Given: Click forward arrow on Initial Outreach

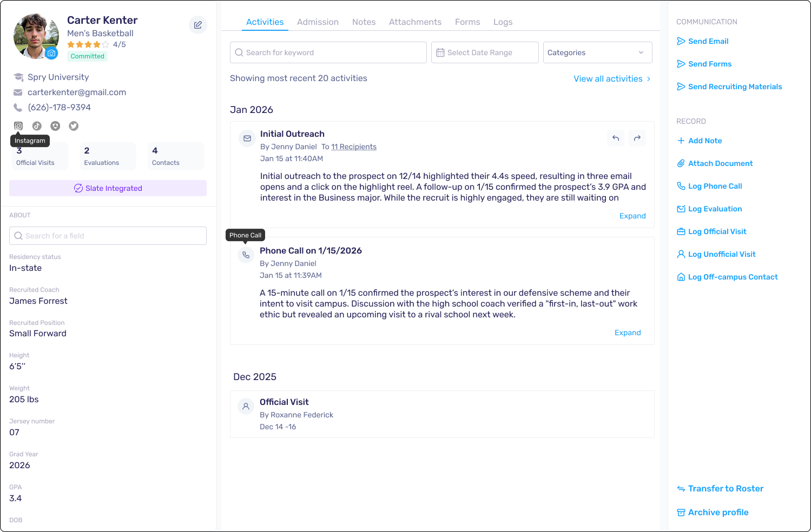Looking at the screenshot, I should point(637,138).
